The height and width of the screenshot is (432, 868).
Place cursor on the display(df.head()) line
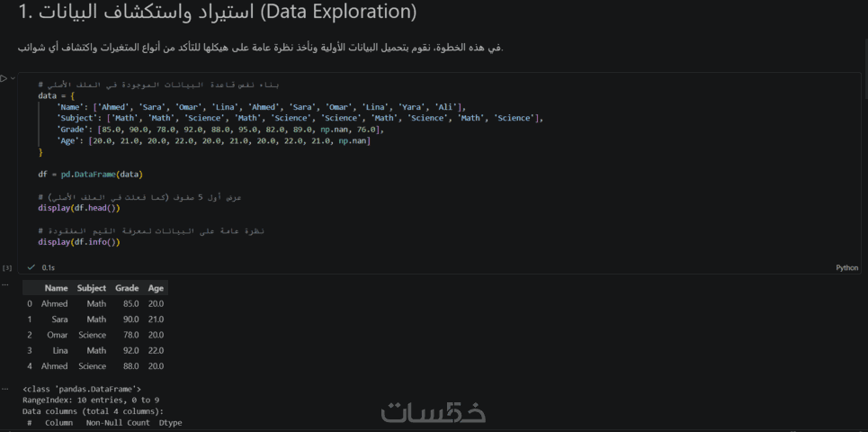click(x=78, y=208)
